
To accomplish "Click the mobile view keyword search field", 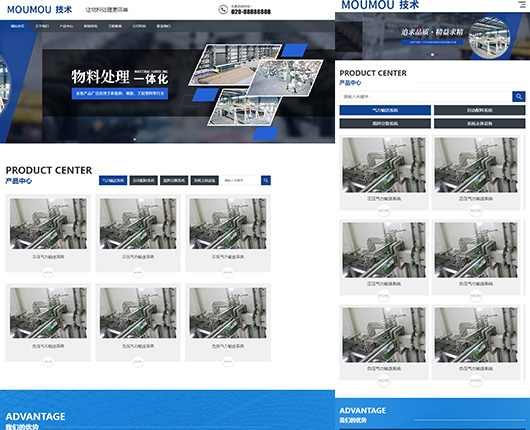I will pyautogui.click(x=426, y=97).
